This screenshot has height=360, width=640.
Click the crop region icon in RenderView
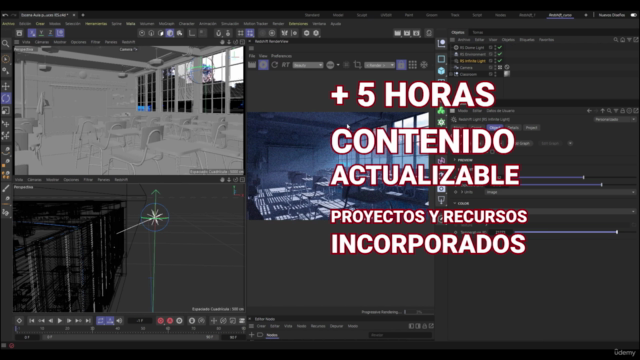[358, 65]
